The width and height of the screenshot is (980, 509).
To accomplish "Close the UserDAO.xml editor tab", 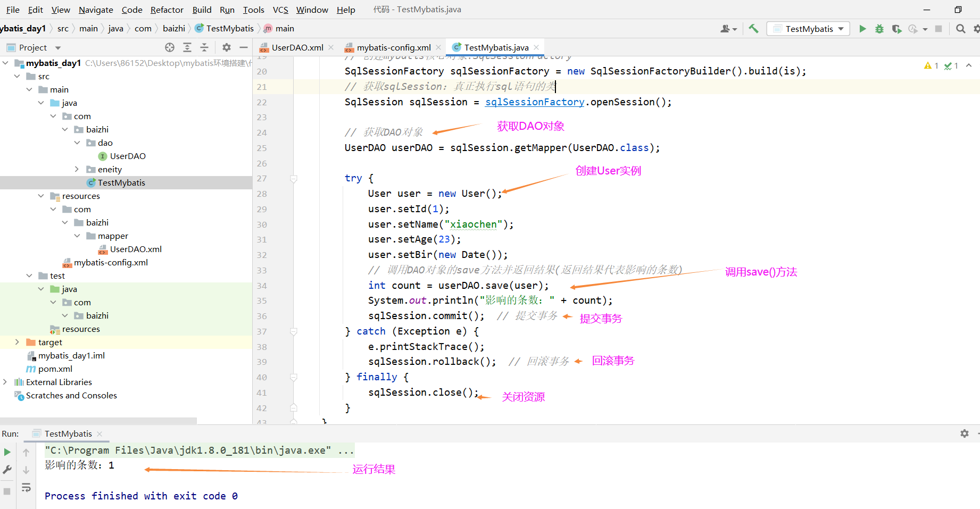I will pos(331,47).
